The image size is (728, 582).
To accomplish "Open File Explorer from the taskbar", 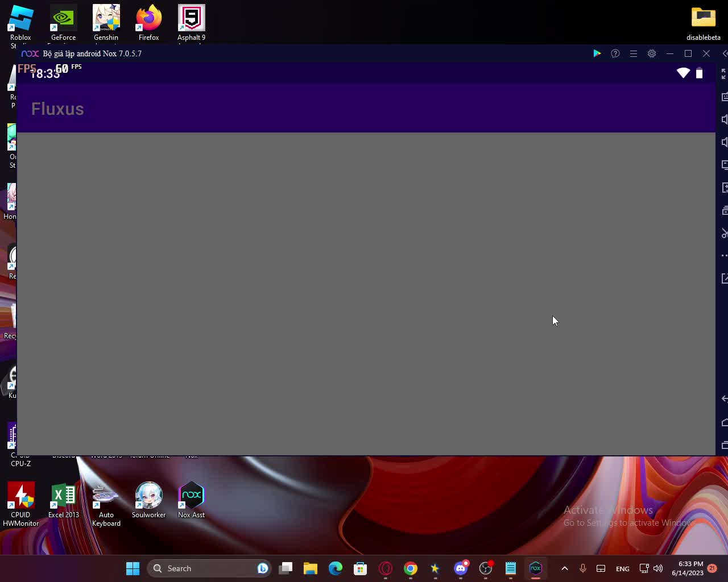I will click(x=311, y=568).
